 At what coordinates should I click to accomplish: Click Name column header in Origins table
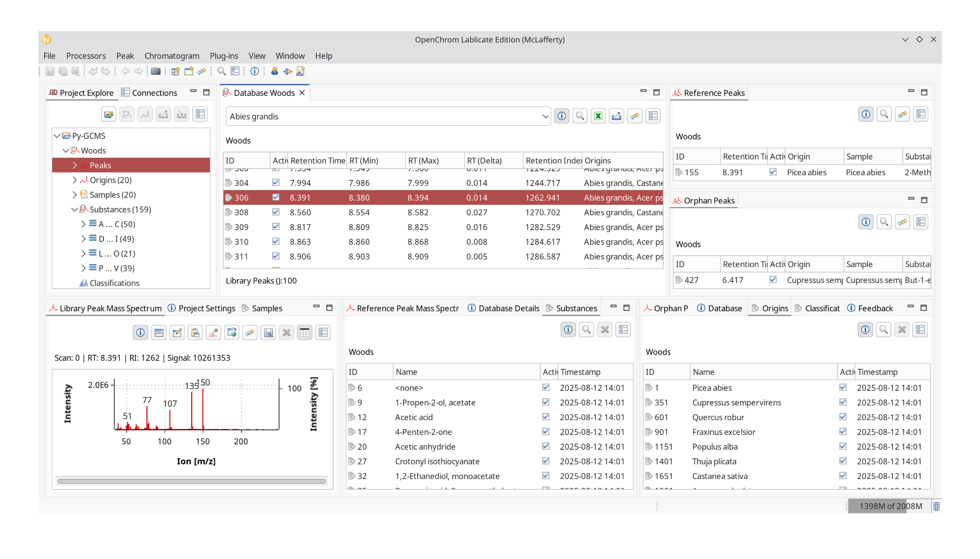click(763, 372)
